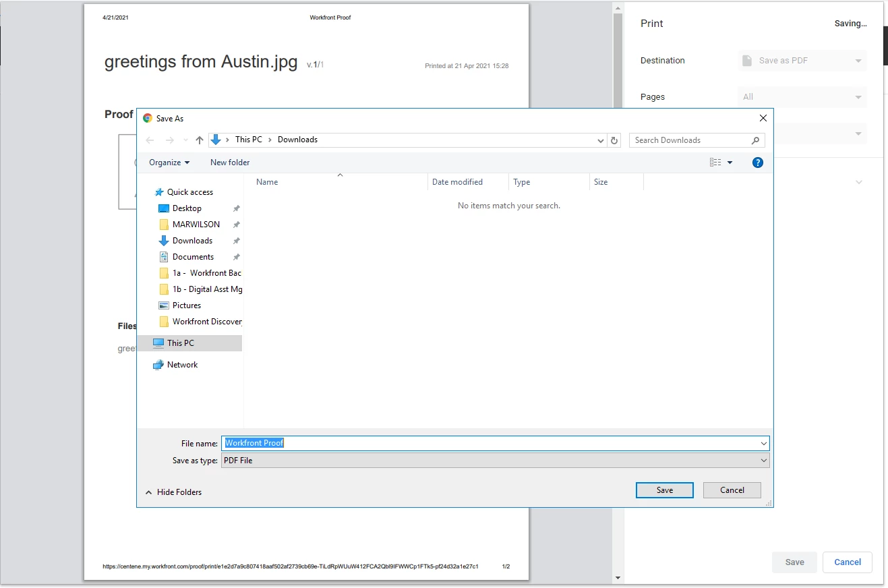Screen dimensions: 888x588
Task: Click the Quick access star icon
Action: pos(159,192)
